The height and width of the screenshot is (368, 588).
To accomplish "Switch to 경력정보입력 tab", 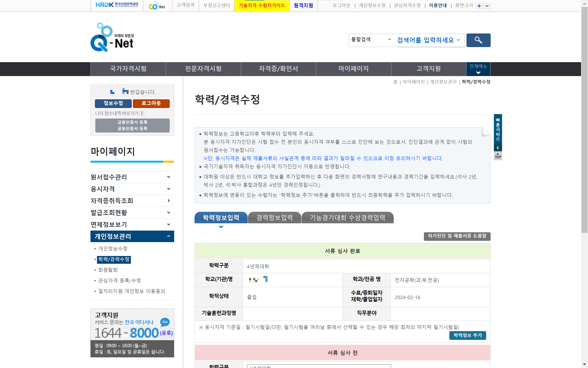I will [x=275, y=218].
